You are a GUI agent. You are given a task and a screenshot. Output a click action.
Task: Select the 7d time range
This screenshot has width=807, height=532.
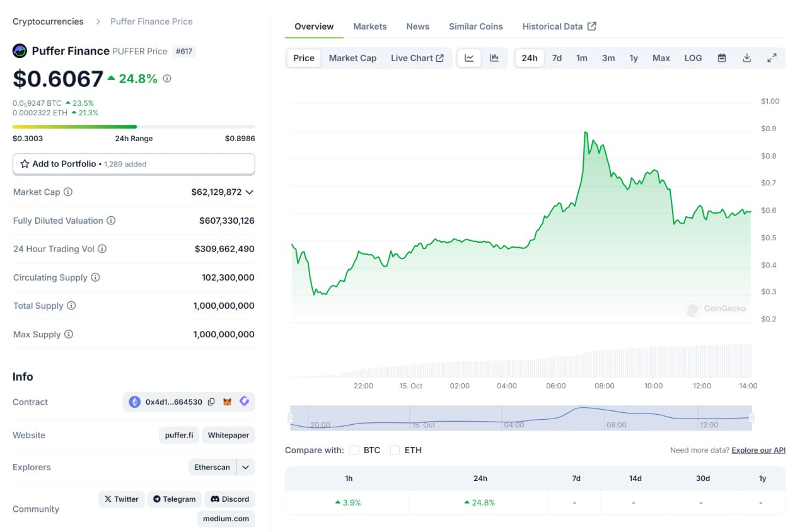point(557,58)
